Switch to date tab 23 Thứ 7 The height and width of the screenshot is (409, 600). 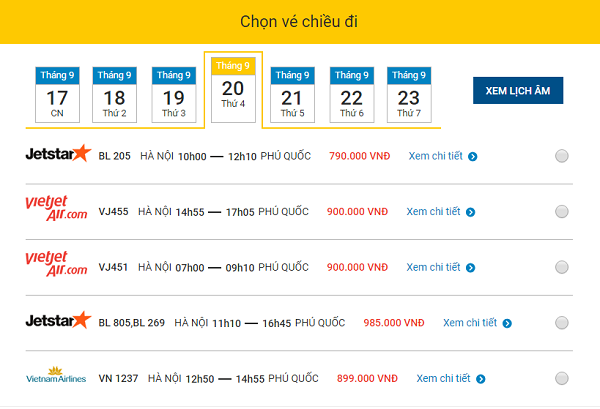pyautogui.click(x=409, y=95)
